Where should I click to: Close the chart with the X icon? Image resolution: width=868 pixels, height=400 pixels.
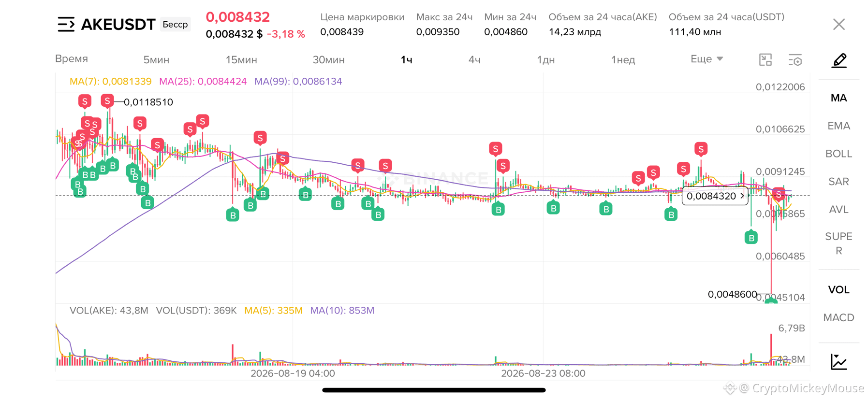[839, 24]
